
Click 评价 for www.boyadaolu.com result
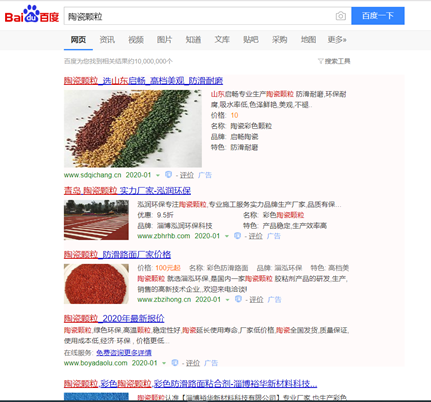point(193,363)
